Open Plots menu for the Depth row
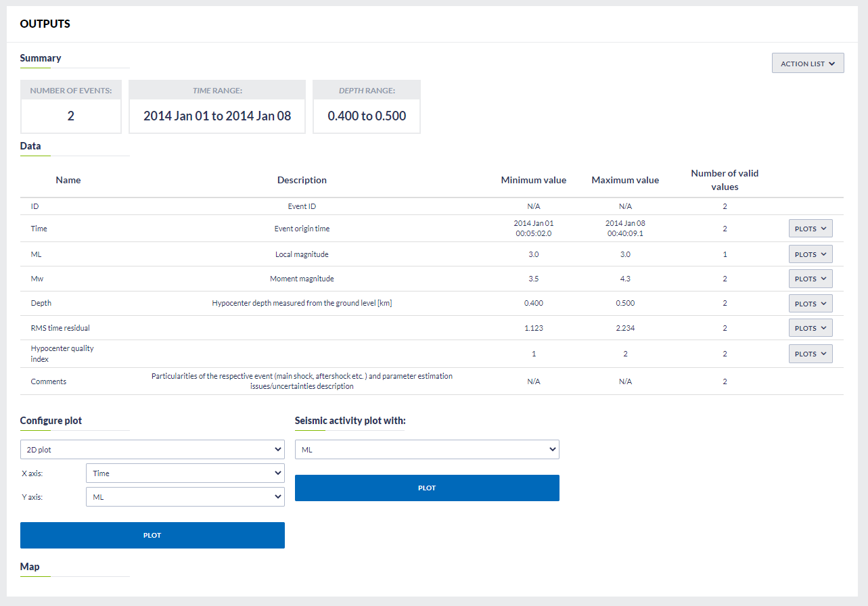868x606 pixels. point(810,304)
